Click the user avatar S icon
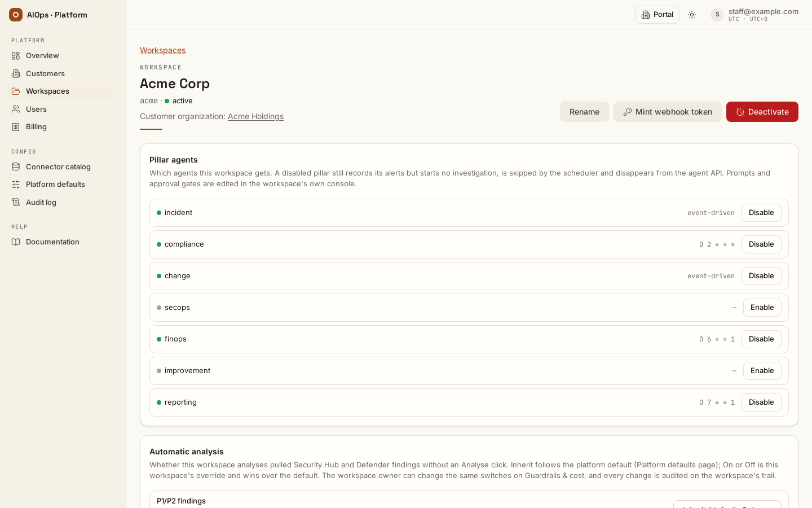The height and width of the screenshot is (508, 812). coord(717,15)
